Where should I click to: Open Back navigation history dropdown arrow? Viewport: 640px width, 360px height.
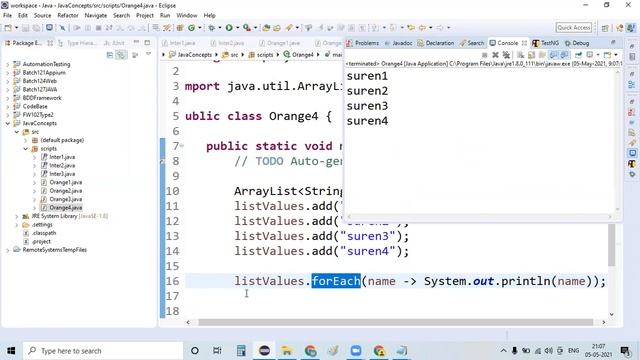(x=431, y=28)
